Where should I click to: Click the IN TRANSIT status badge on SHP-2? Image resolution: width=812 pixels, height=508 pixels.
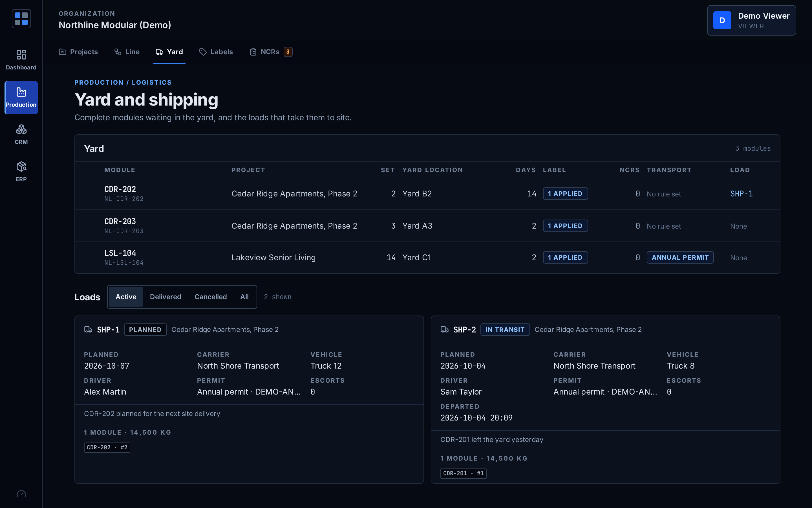coord(505,330)
